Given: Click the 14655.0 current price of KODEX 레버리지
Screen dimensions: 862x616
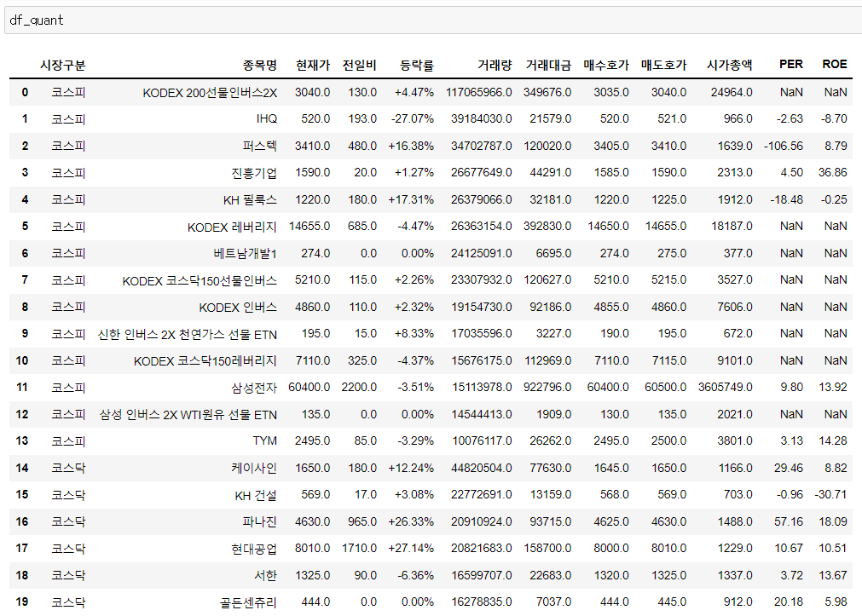Looking at the screenshot, I should tap(310, 226).
